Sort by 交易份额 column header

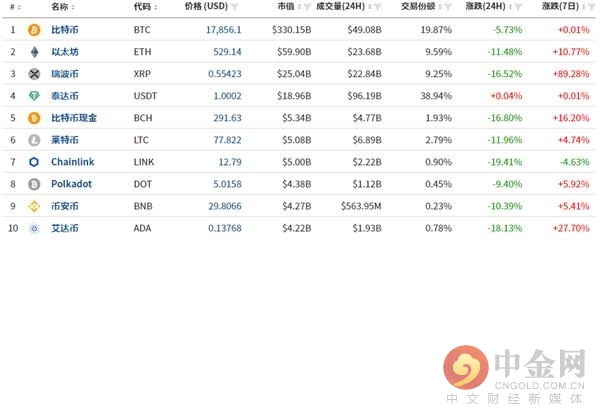click(421, 7)
